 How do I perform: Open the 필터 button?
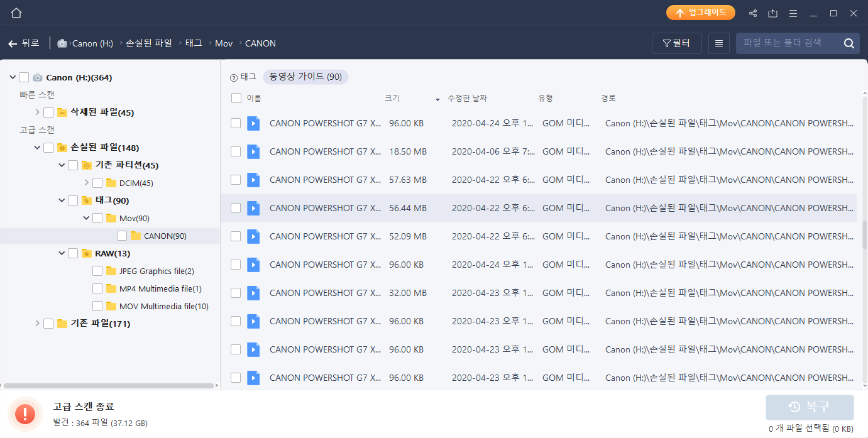[676, 43]
